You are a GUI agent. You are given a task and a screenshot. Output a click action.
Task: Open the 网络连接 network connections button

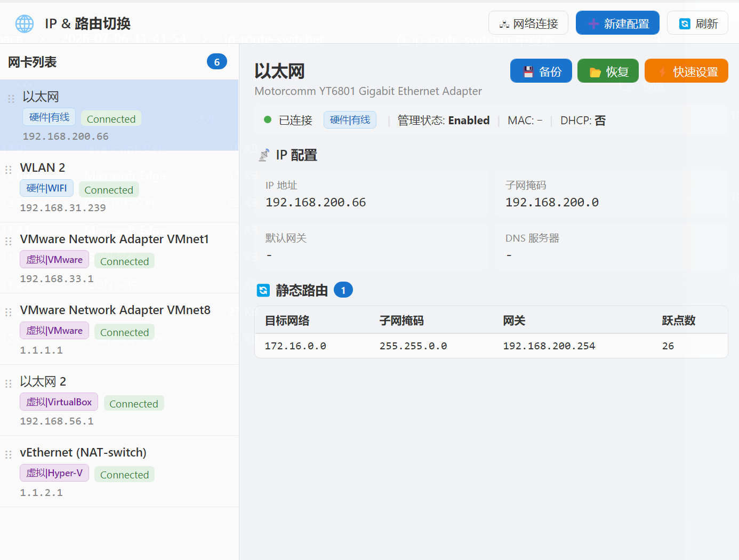click(x=528, y=23)
